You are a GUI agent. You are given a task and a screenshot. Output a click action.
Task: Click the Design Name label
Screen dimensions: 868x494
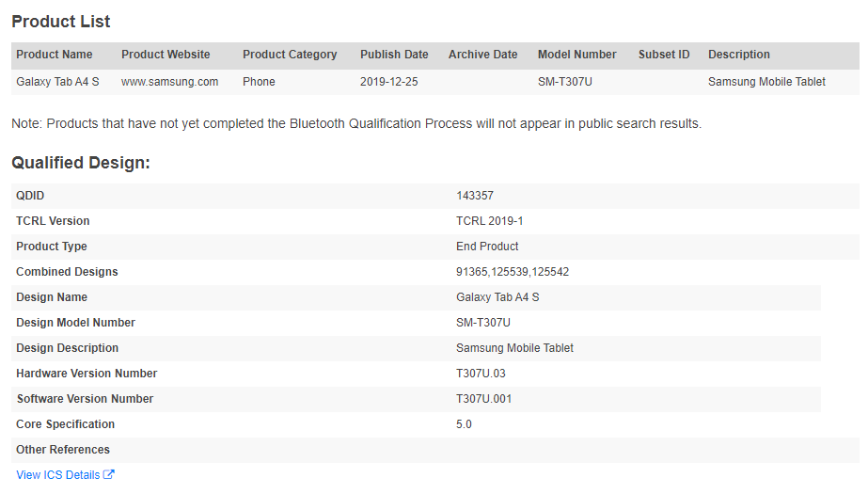pos(52,297)
